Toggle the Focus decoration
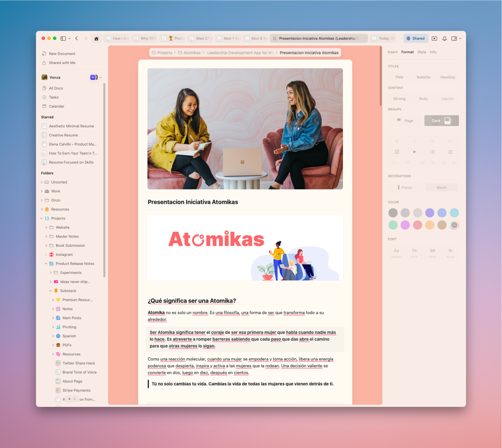The width and height of the screenshot is (502, 448). [404, 187]
